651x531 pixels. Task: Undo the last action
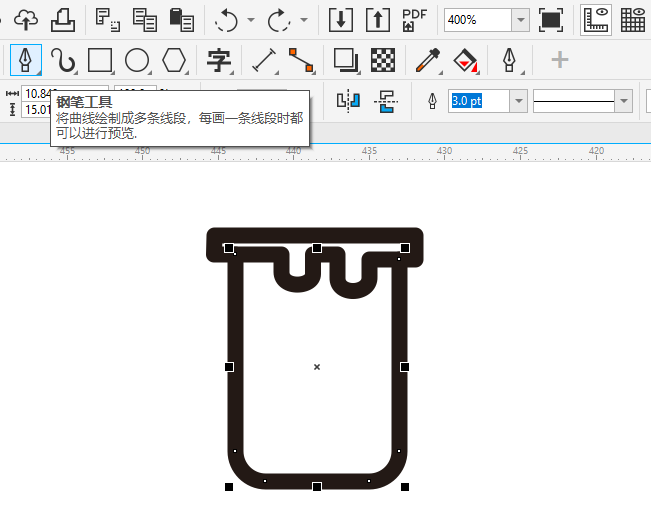click(x=226, y=20)
